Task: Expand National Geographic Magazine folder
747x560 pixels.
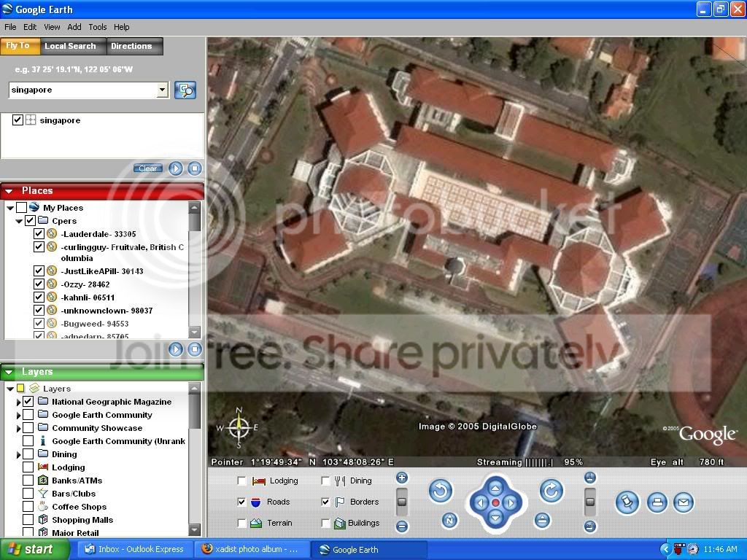Action: pos(18,402)
